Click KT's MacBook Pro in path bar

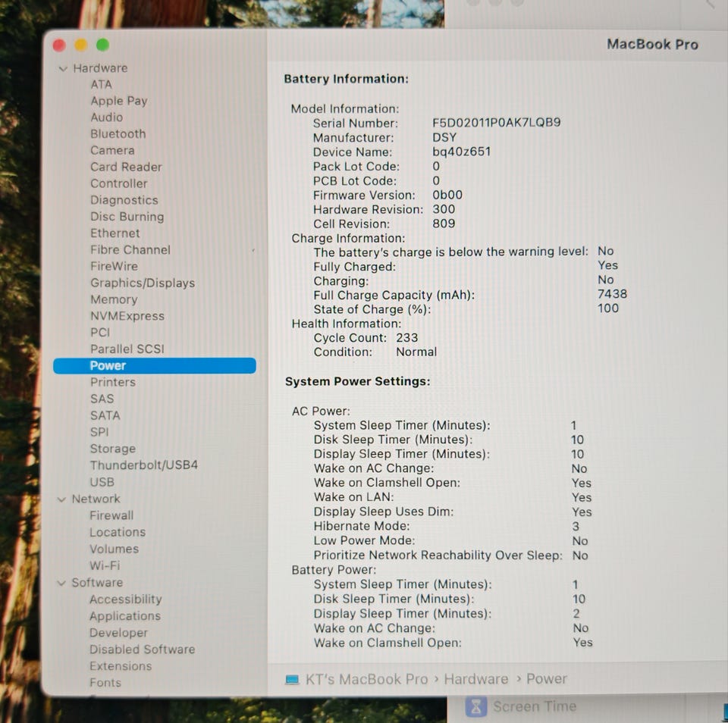[x=367, y=679]
